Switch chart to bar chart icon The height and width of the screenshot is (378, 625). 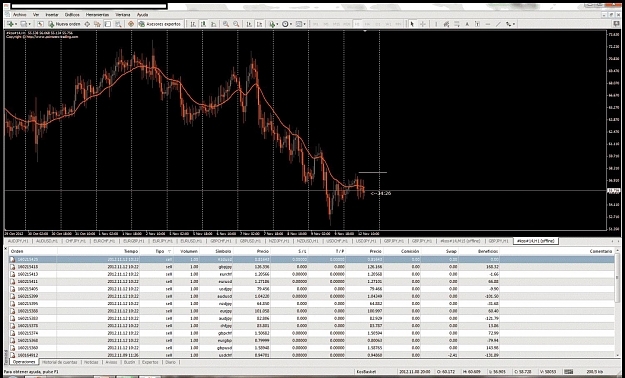(x=193, y=24)
